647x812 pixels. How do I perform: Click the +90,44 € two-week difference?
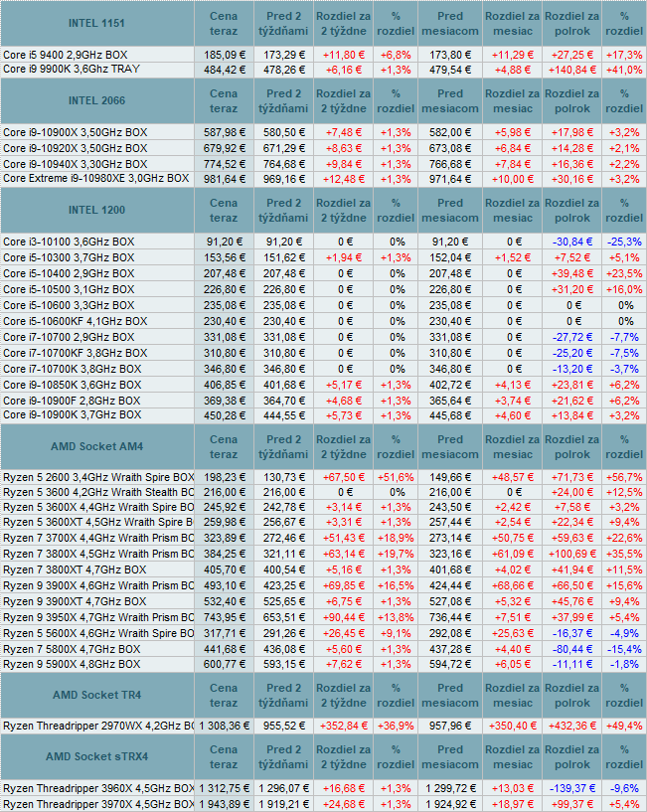point(344,618)
